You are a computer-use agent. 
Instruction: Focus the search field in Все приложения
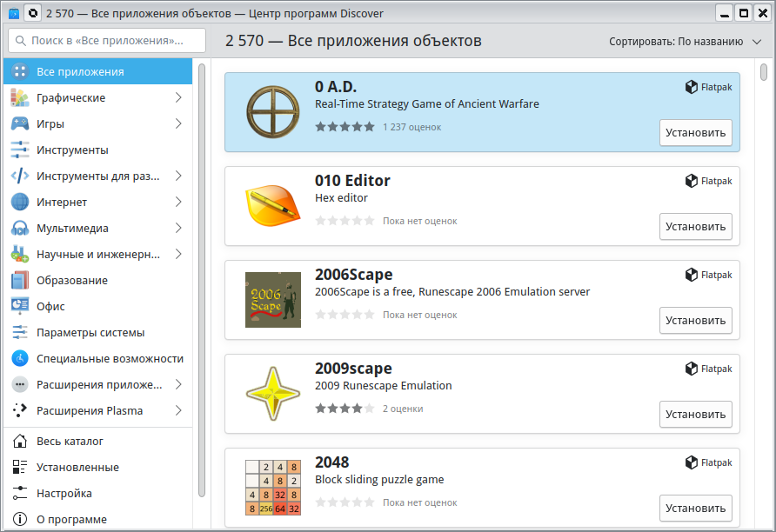[x=107, y=41]
